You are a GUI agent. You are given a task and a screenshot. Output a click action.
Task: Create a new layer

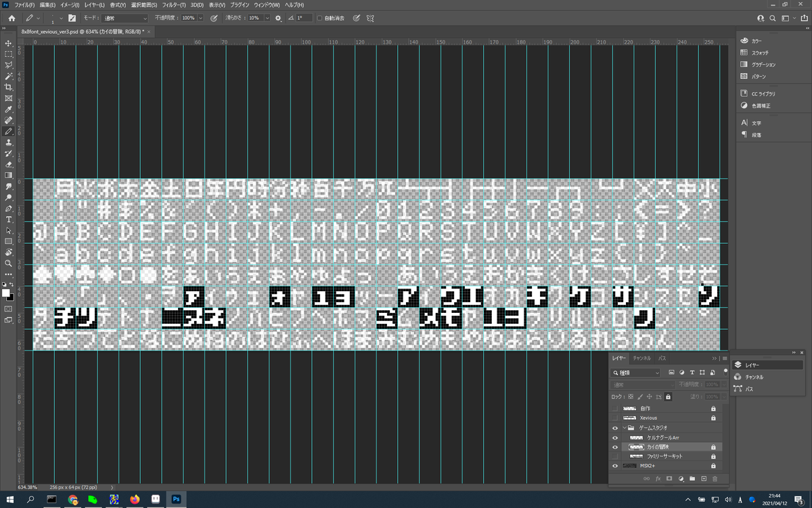tap(704, 479)
